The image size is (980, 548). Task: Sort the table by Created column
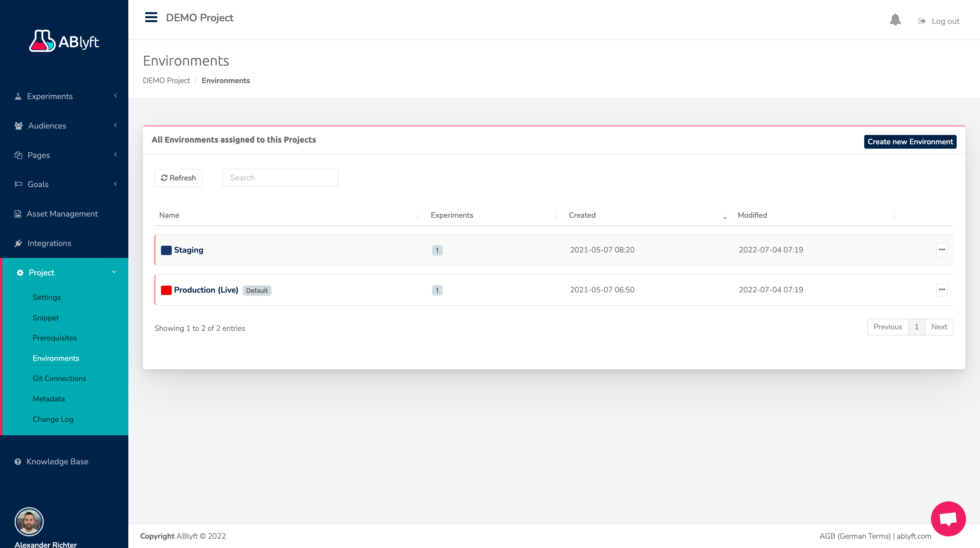pos(582,215)
